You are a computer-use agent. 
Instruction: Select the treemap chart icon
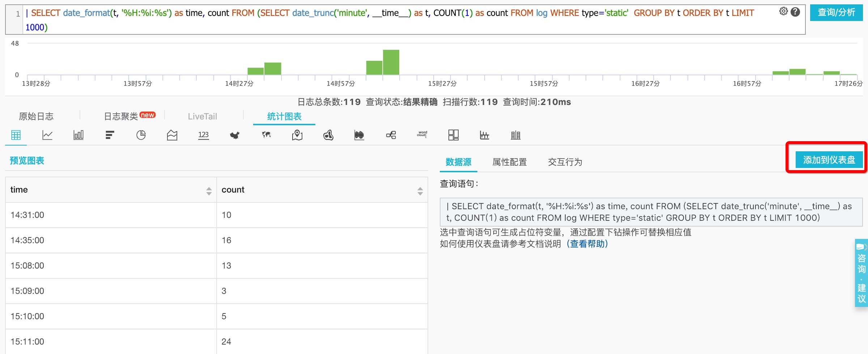point(454,135)
